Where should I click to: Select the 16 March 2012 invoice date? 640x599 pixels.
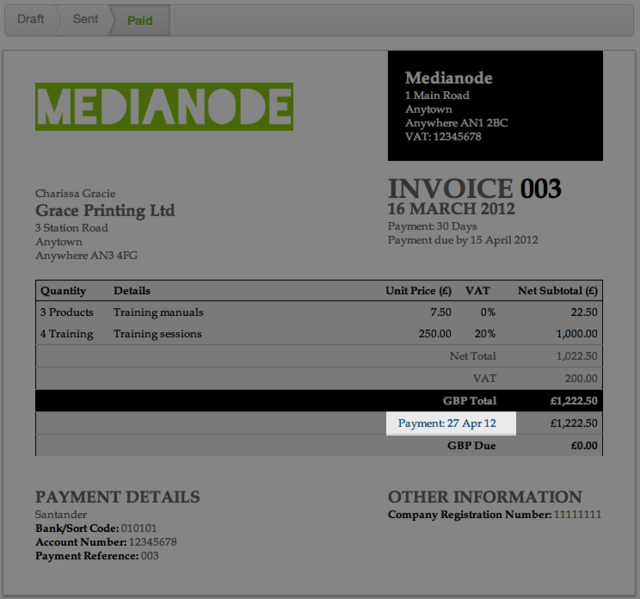(x=451, y=209)
